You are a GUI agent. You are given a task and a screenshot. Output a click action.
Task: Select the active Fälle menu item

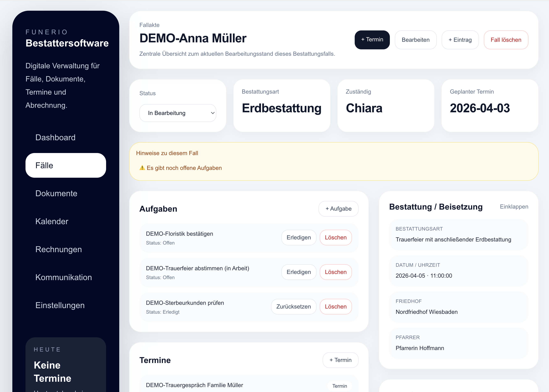point(66,165)
